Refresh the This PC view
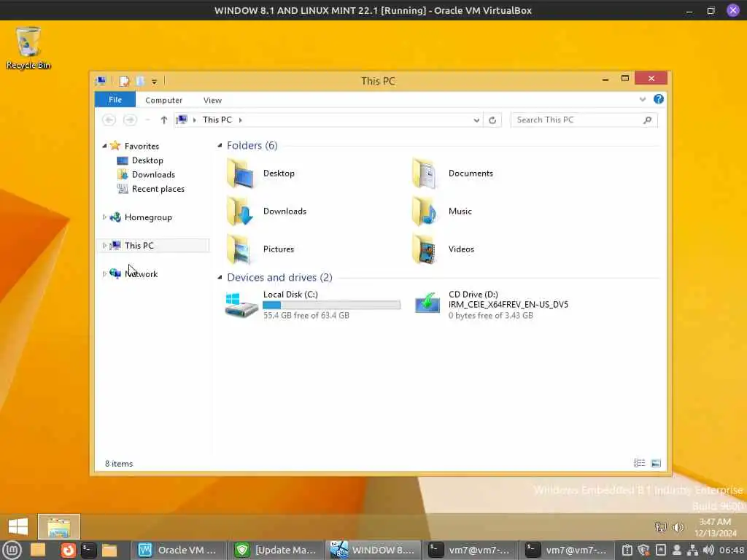The height and width of the screenshot is (560, 747). click(x=492, y=120)
